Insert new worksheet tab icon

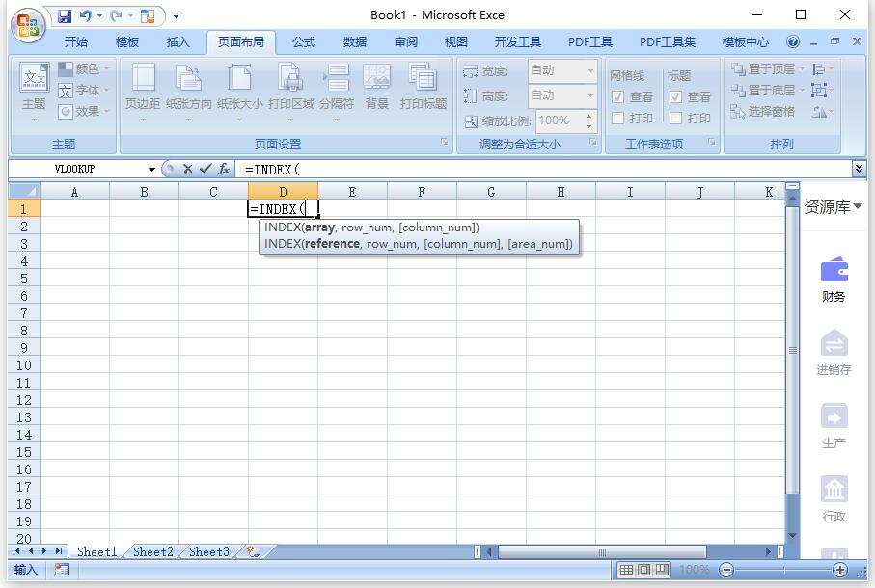tap(255, 551)
